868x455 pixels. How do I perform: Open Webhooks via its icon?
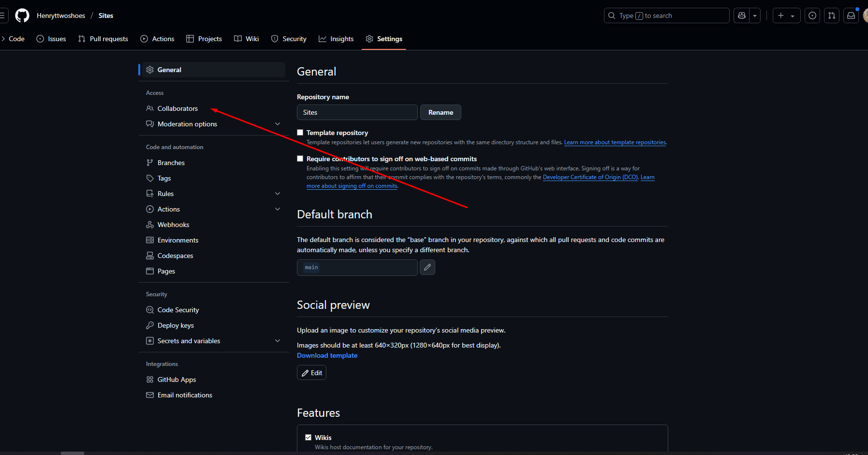(150, 225)
